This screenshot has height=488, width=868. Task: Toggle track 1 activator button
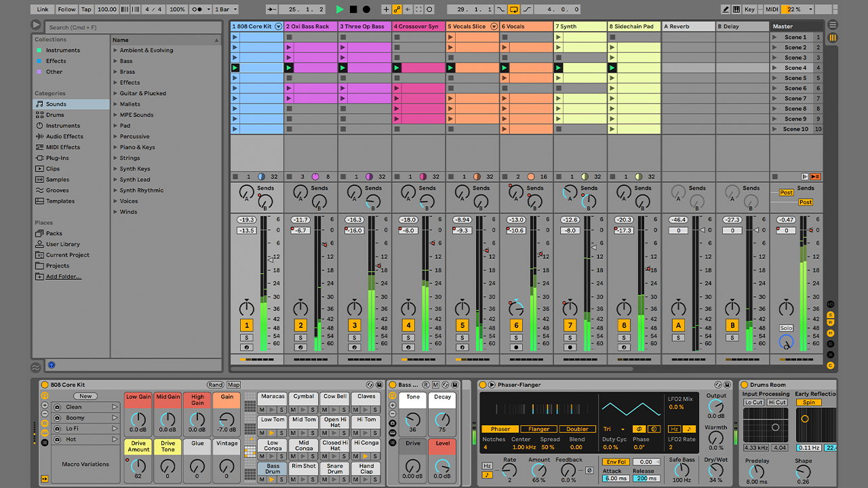pyautogui.click(x=245, y=325)
